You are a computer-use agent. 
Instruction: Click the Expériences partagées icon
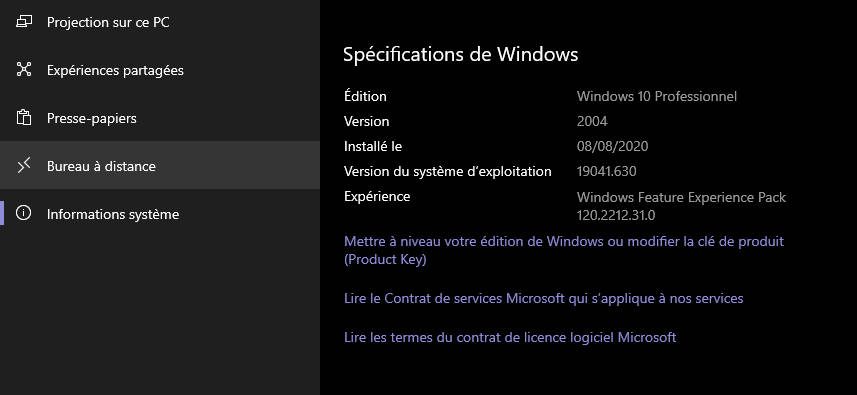click(x=24, y=69)
